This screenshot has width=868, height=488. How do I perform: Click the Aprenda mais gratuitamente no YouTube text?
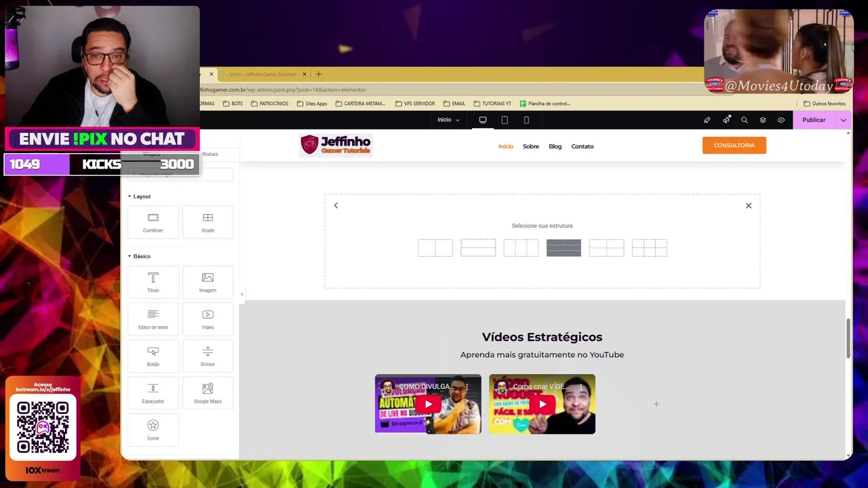click(542, 354)
